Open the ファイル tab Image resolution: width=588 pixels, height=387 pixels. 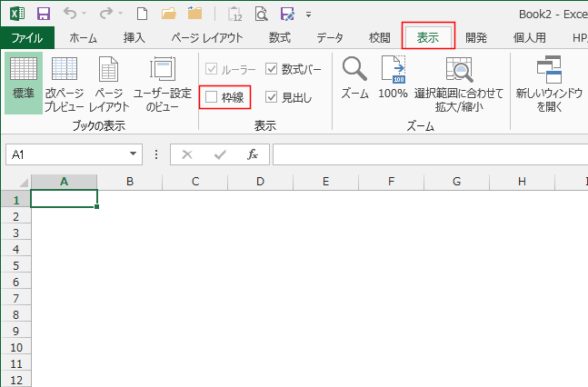click(x=27, y=37)
